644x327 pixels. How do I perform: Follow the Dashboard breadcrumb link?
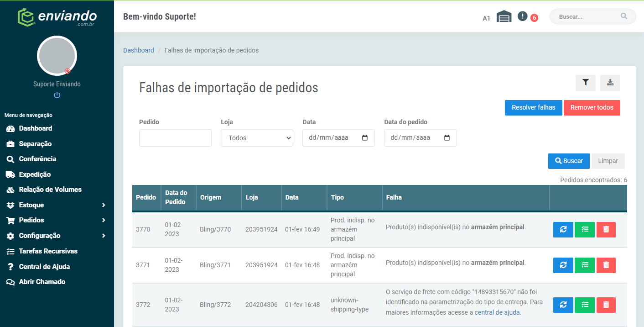(x=139, y=50)
